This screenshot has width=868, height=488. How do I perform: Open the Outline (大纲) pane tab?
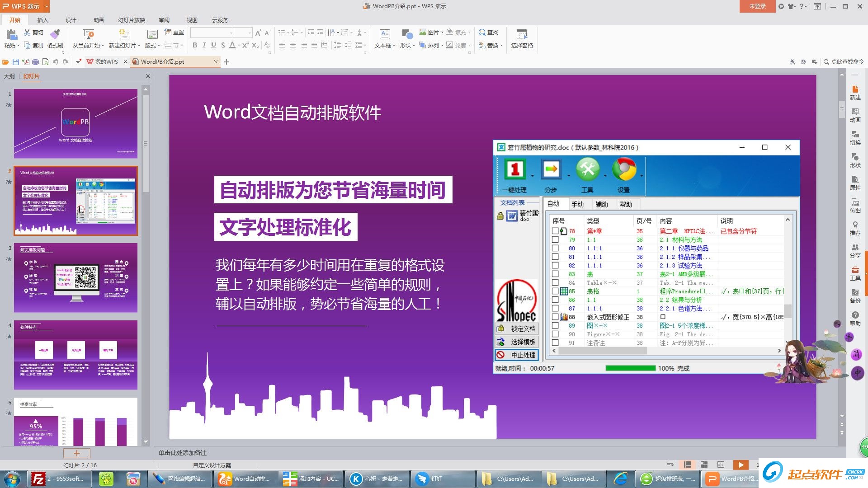[x=9, y=76]
